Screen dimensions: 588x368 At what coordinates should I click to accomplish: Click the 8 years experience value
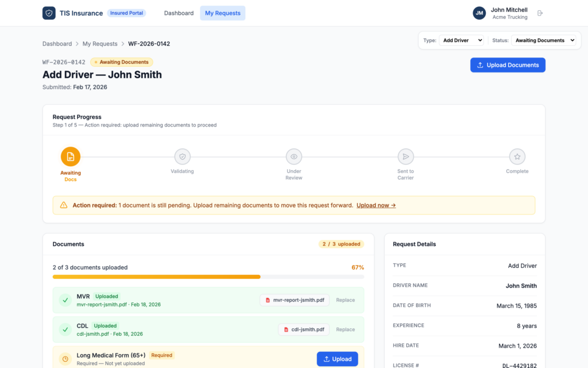point(527,326)
